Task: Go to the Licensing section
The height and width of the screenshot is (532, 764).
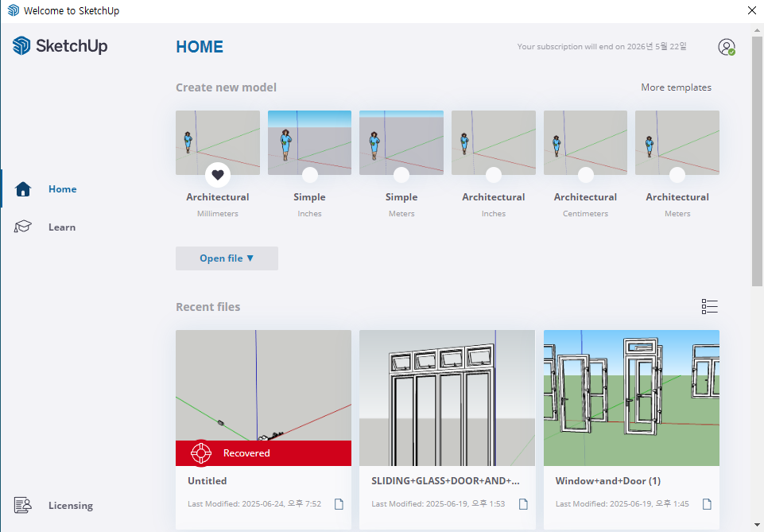Action: 71,505
